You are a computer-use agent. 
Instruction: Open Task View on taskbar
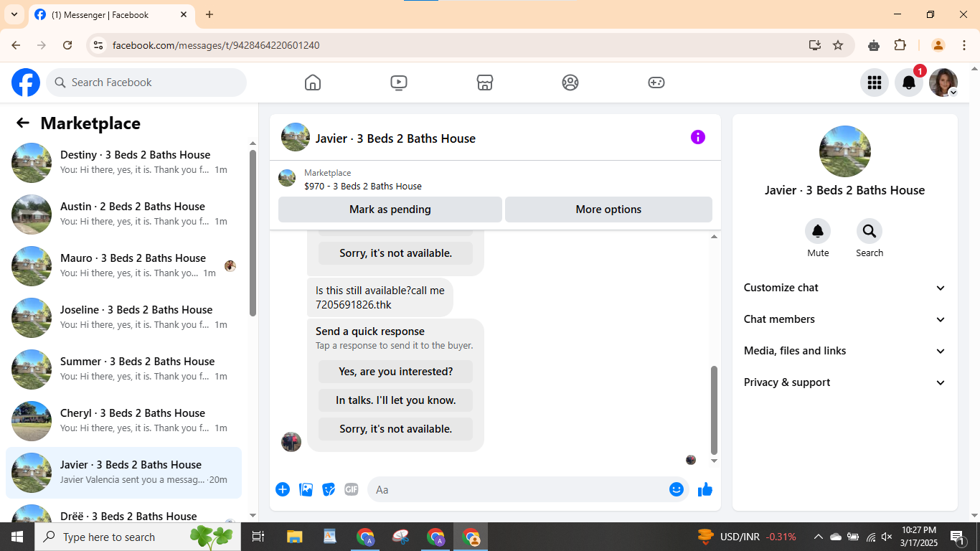coord(258,537)
